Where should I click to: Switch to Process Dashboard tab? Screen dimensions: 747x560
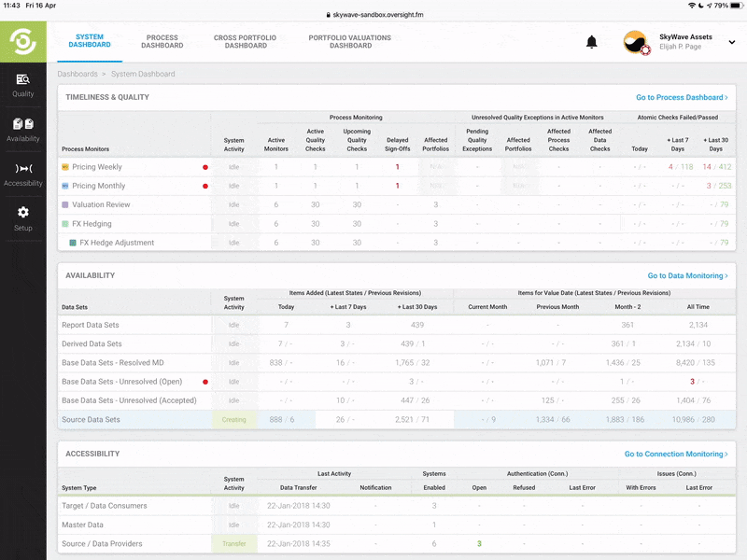point(162,41)
